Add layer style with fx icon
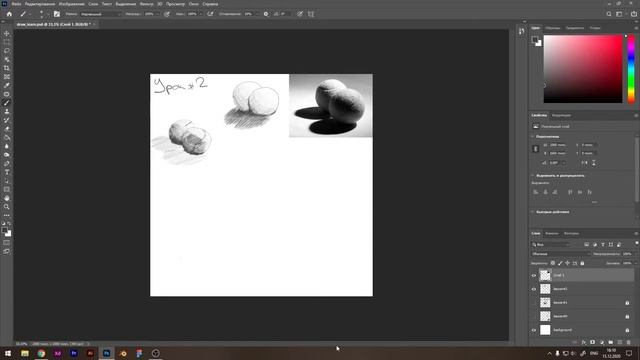 (x=584, y=342)
